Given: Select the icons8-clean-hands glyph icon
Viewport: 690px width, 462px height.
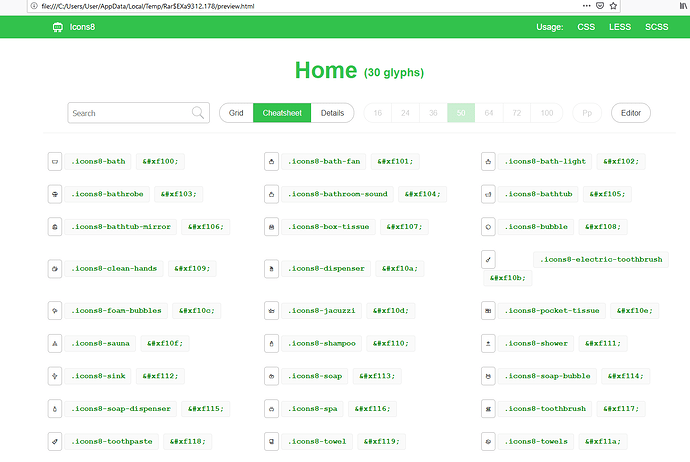Looking at the screenshot, I should click(55, 269).
